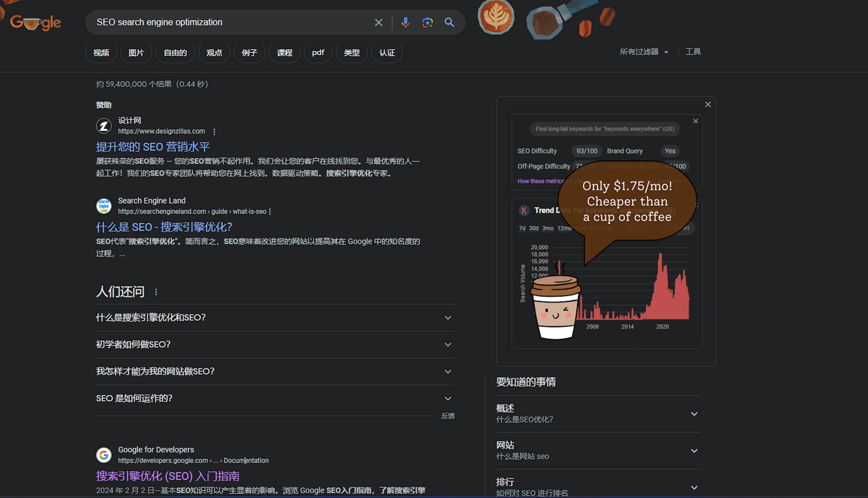Select the 图片 filter chip
868x498 pixels.
click(136, 53)
